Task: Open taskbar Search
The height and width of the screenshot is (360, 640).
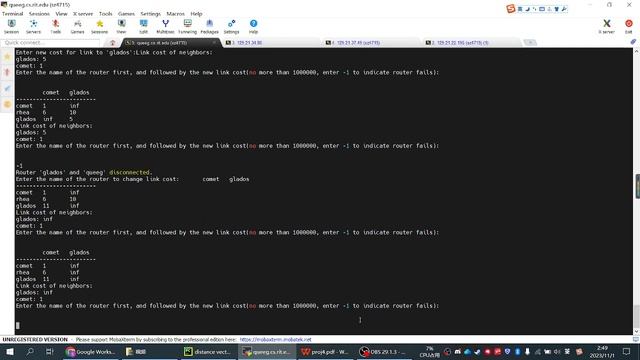Action: click(30, 351)
